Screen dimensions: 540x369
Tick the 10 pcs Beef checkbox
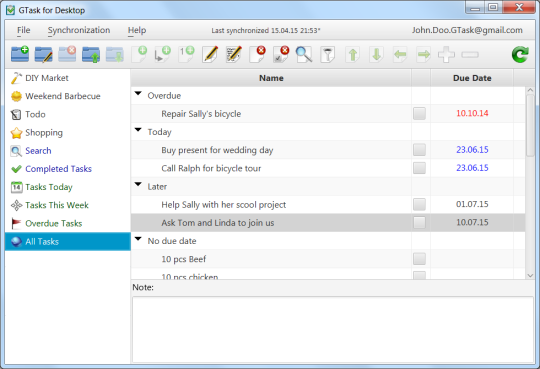pos(419,259)
